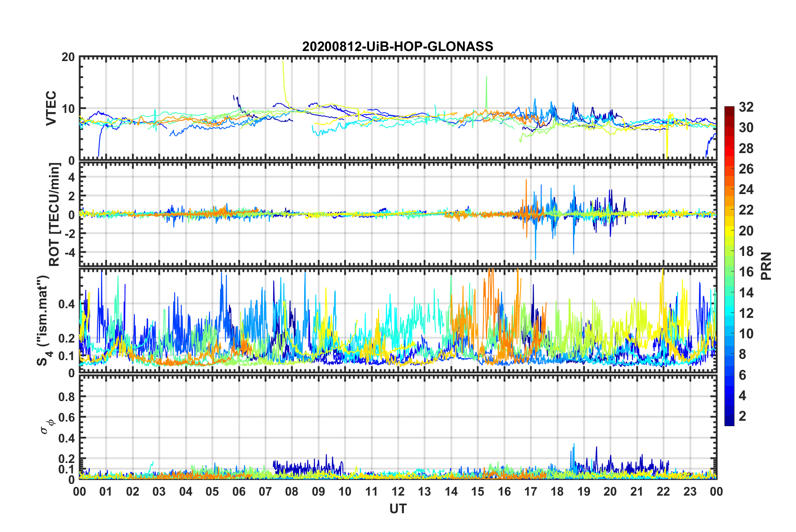This screenshot has height=532, width=796.
Task: Click VTEC axis tick label 10
Action: (68, 109)
